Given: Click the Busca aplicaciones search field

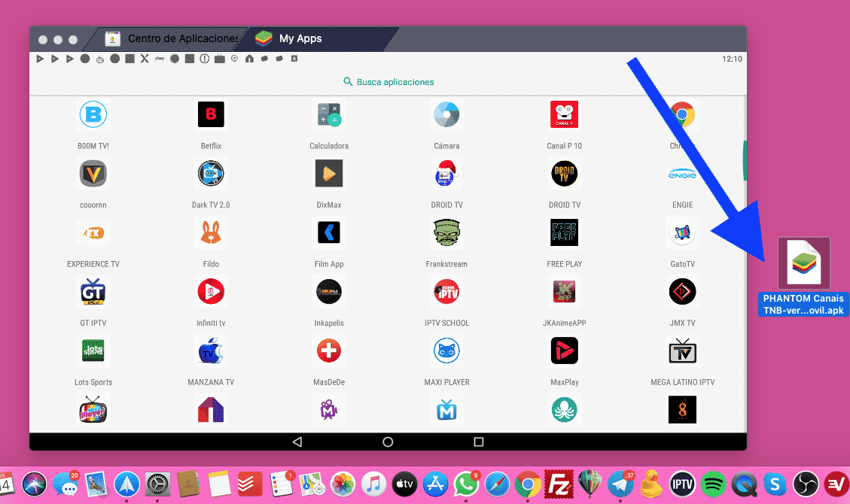Looking at the screenshot, I should coord(388,81).
